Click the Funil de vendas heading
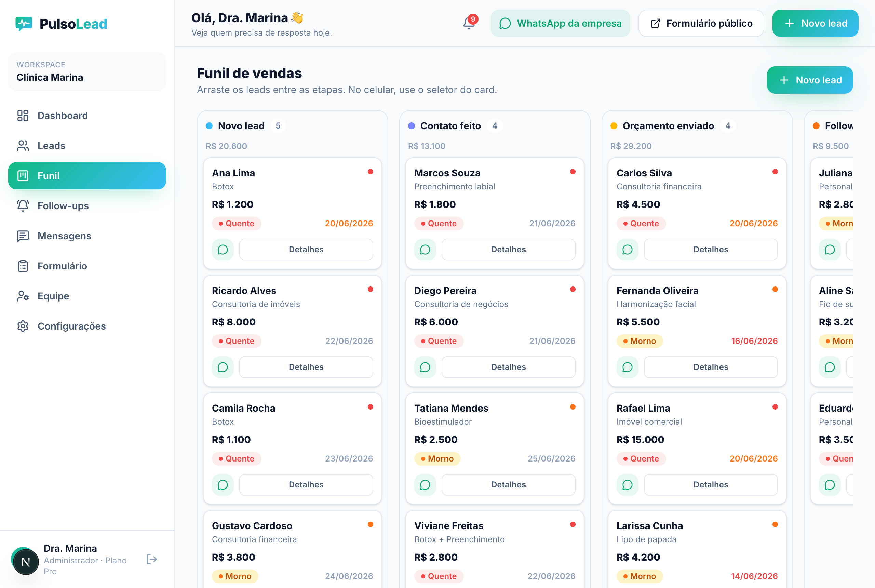Viewport: 875px width, 588px height. pyautogui.click(x=249, y=73)
